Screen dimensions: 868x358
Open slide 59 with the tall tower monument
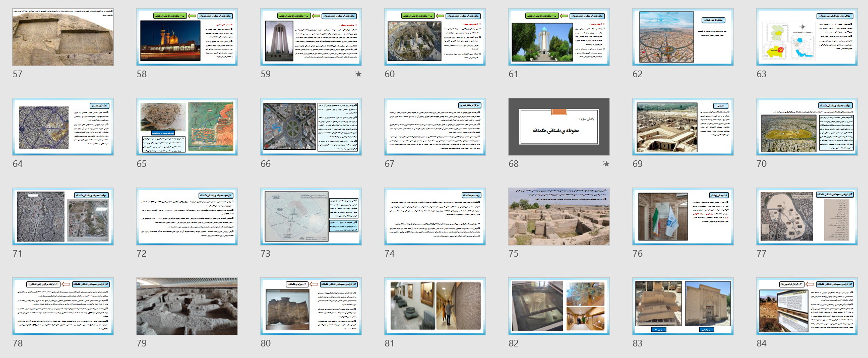311,37
